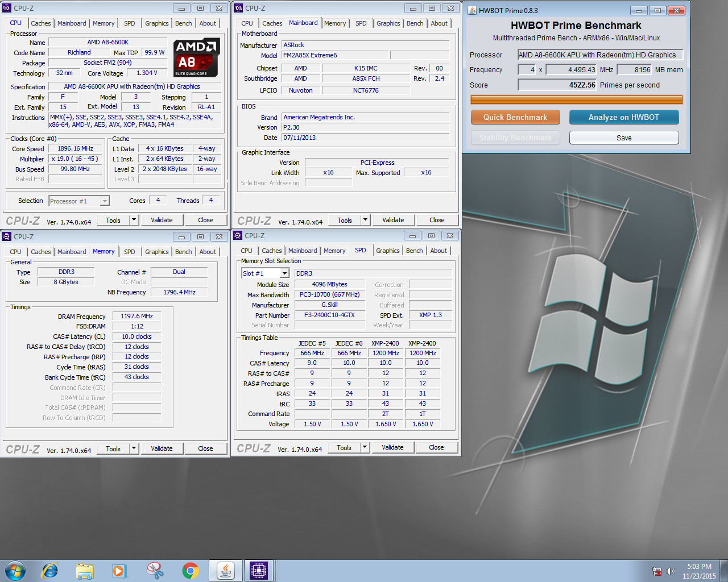Select the Max Bandwidth PC3-10700 value
The height and width of the screenshot is (582, 728).
pyautogui.click(x=329, y=294)
